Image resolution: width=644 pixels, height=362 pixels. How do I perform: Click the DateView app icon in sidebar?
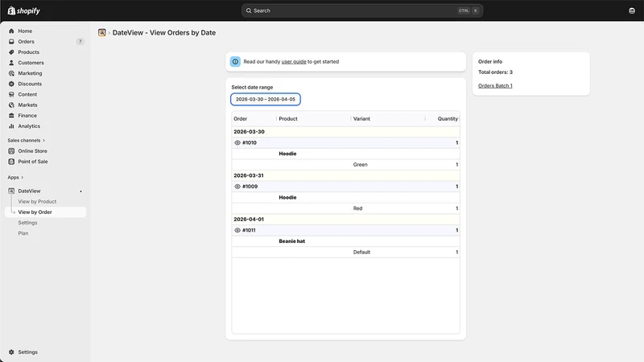coord(11,191)
